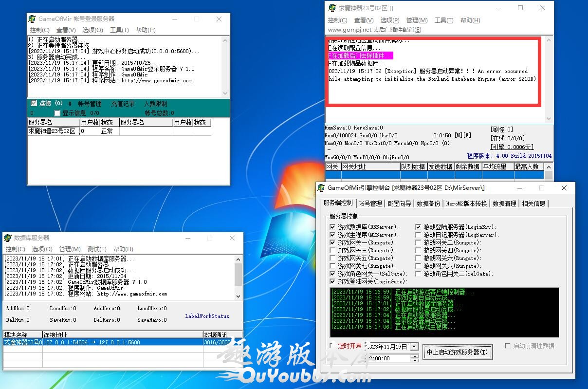Toggle 游戏数据库(DBServer) checkbox
Viewport: 588px width, 389px height.
coord(333,227)
